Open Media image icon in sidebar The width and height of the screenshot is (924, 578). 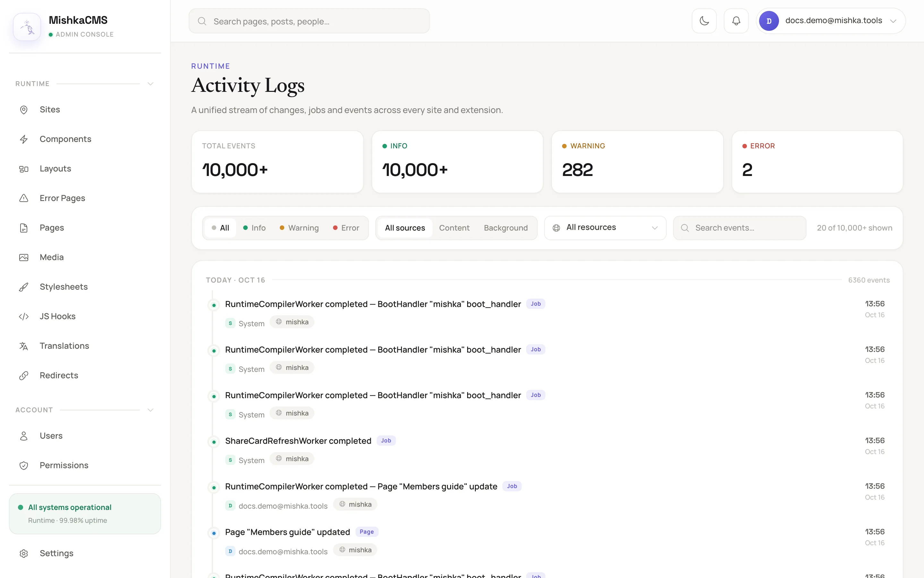(x=24, y=257)
